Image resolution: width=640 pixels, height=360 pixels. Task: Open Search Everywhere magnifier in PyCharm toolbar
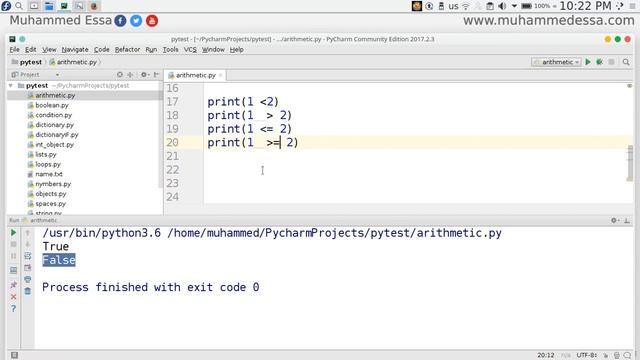click(x=626, y=62)
